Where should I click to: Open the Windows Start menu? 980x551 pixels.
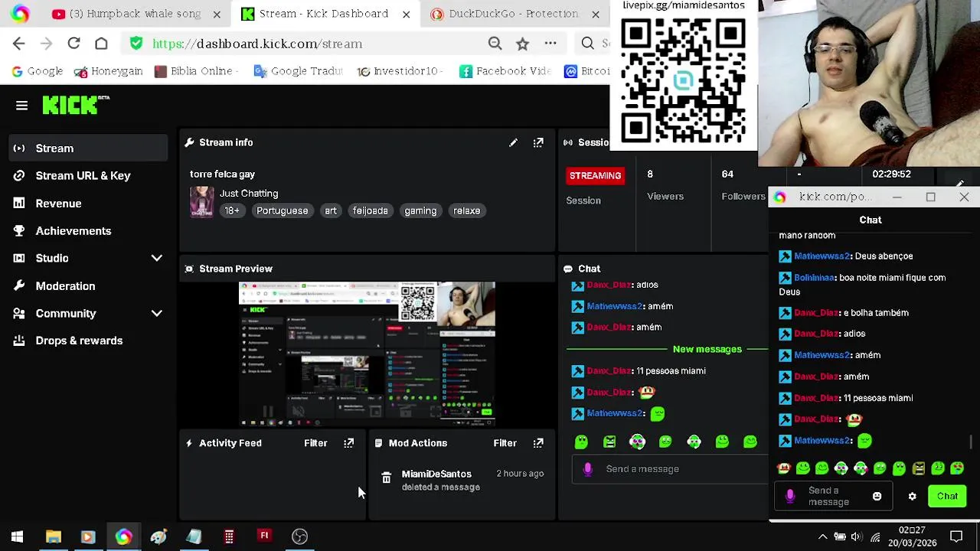[x=17, y=536]
